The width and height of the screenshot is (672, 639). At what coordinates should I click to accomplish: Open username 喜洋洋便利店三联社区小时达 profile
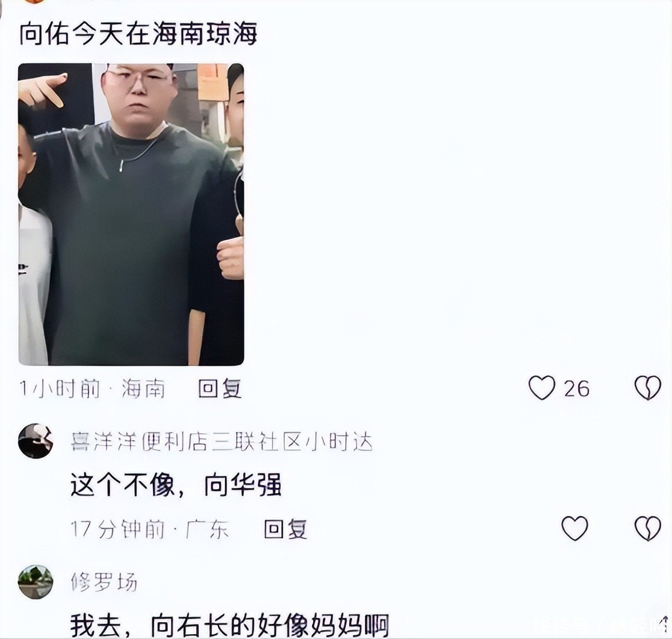click(222, 442)
